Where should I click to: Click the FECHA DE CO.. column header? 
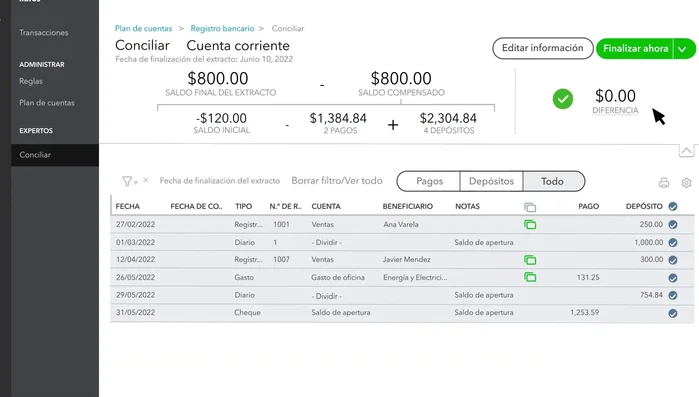pyautogui.click(x=196, y=206)
